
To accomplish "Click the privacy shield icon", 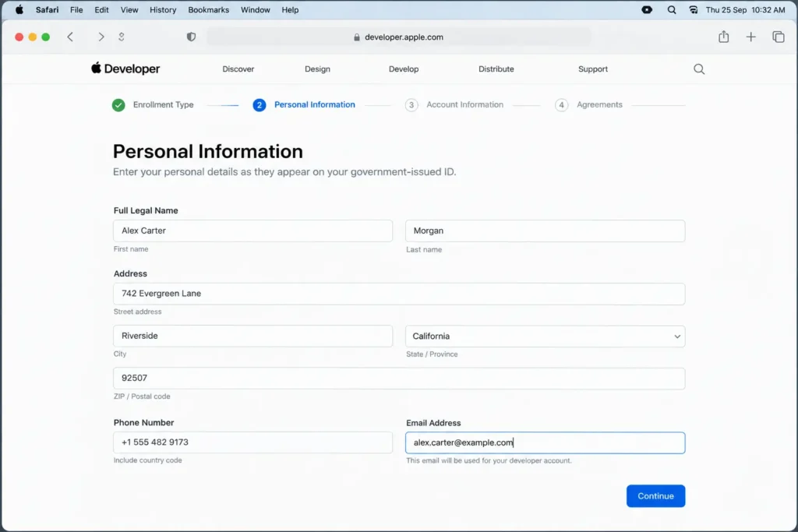I will pos(191,37).
